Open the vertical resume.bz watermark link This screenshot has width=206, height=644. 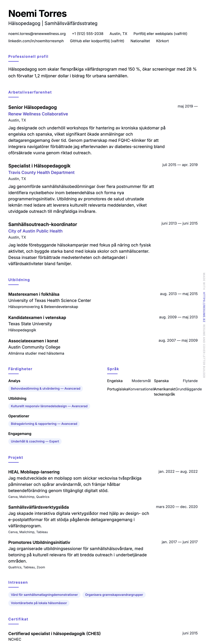[204, 307]
